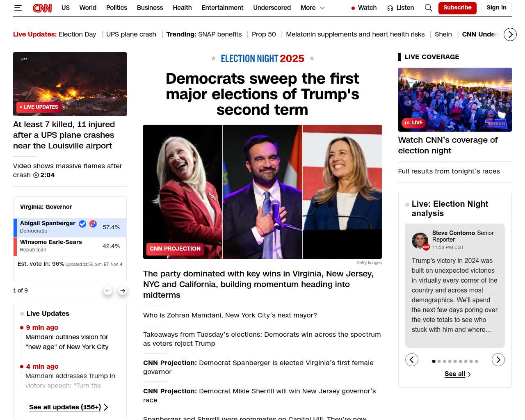Expand the More navigation dropdown
Image resolution: width=525 pixels, height=420 pixels.
[313, 8]
